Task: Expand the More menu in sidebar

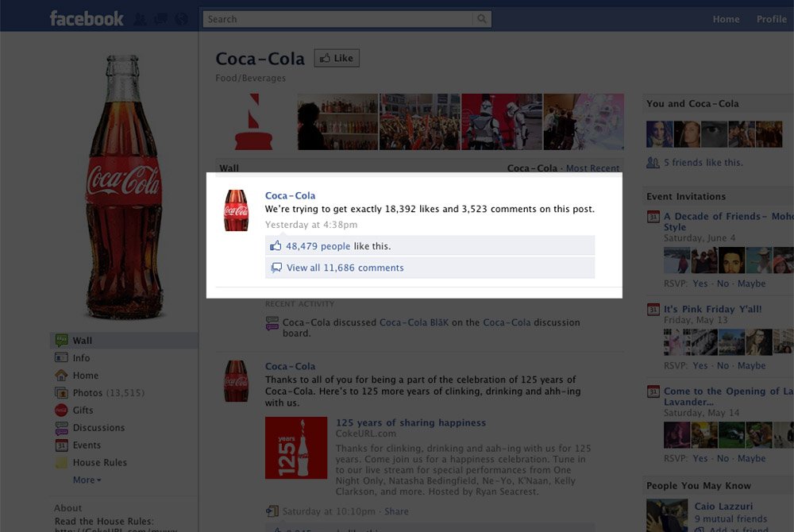Action: [87, 480]
